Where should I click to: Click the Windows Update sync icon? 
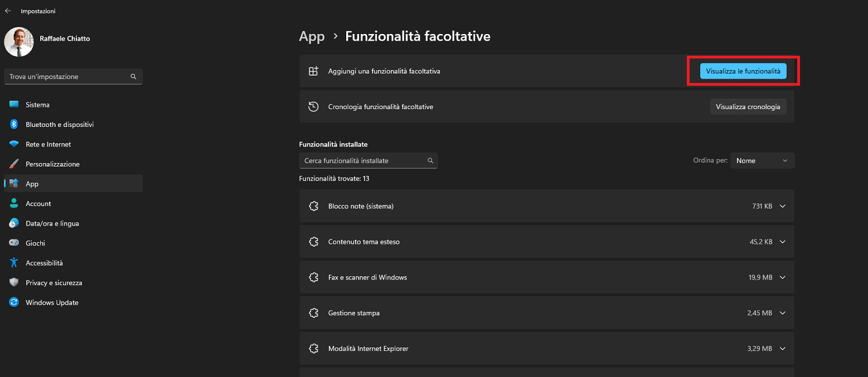pos(14,302)
